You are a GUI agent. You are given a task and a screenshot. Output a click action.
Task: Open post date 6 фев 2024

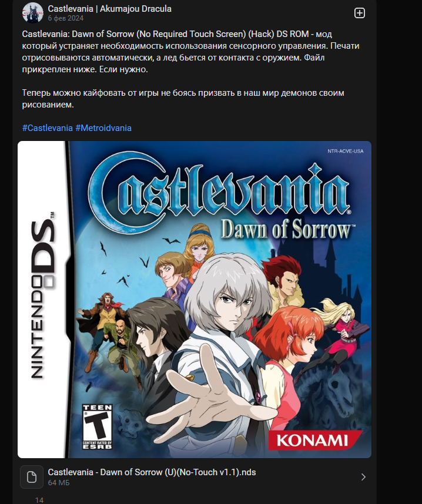pos(66,18)
